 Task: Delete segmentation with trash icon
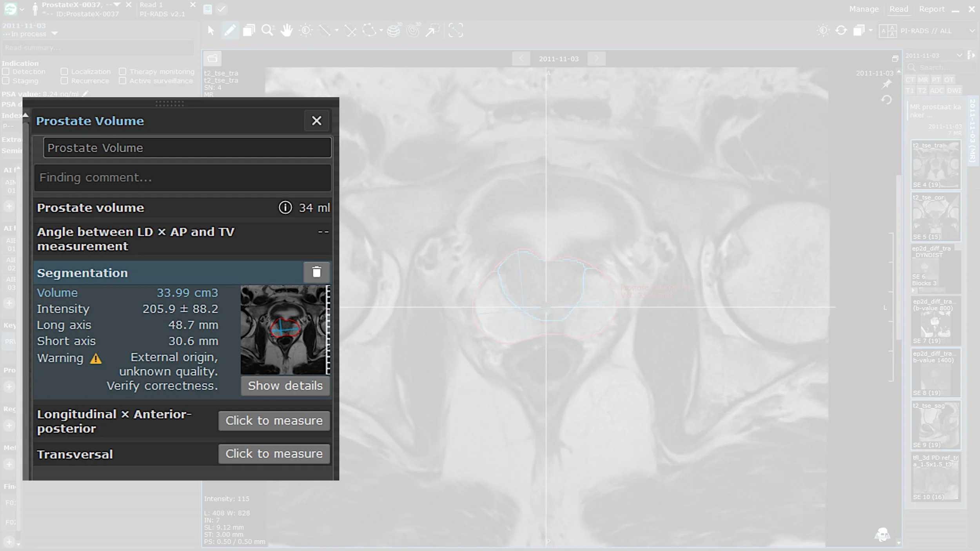(x=316, y=272)
